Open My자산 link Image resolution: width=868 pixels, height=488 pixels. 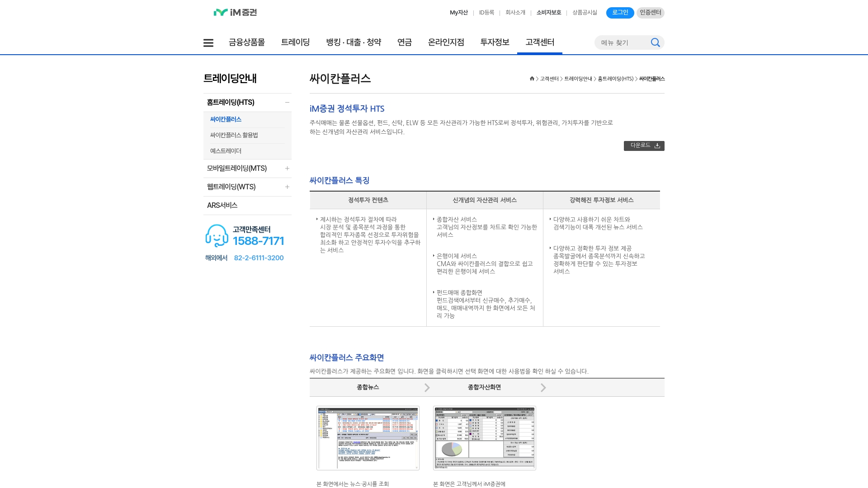(459, 13)
